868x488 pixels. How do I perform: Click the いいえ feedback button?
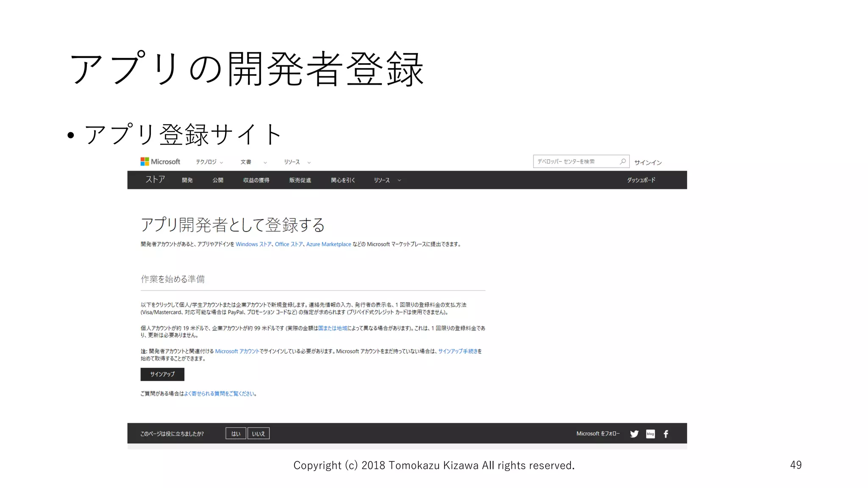(x=259, y=433)
